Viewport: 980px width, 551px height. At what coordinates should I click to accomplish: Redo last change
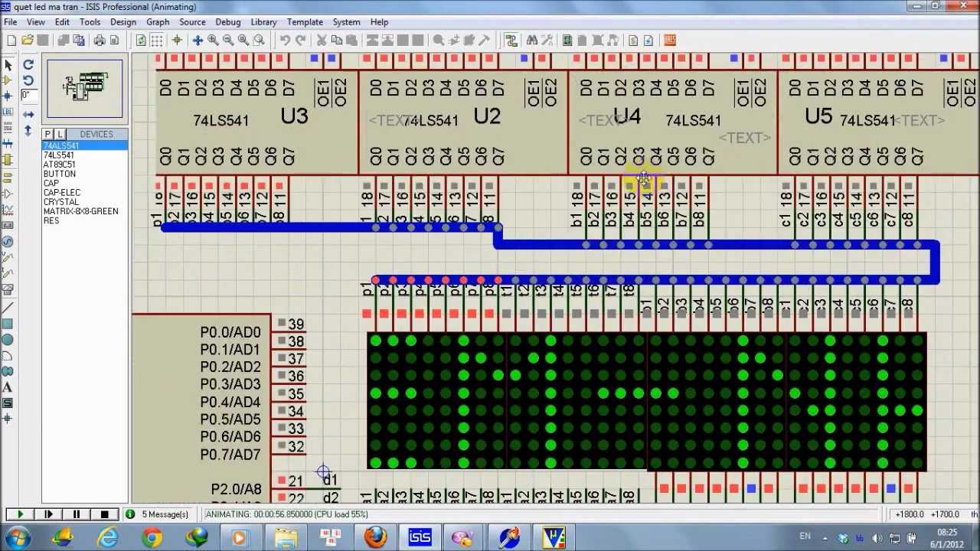point(300,41)
